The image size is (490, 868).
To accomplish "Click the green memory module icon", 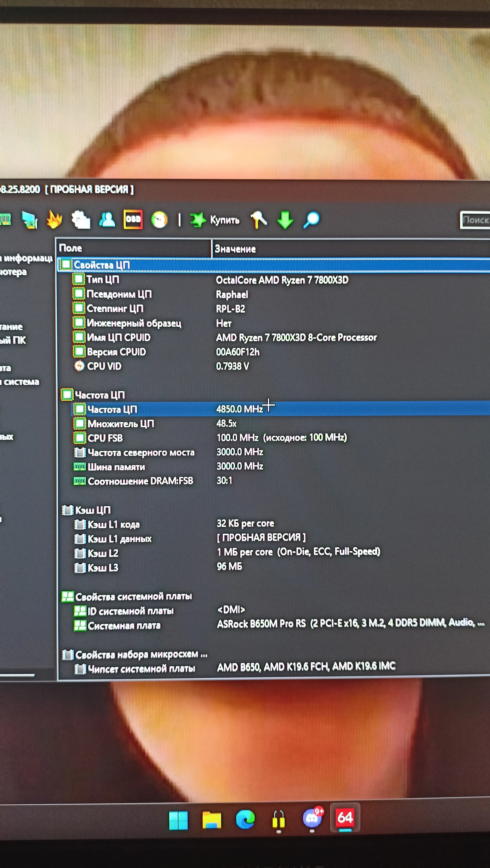I will [5, 220].
